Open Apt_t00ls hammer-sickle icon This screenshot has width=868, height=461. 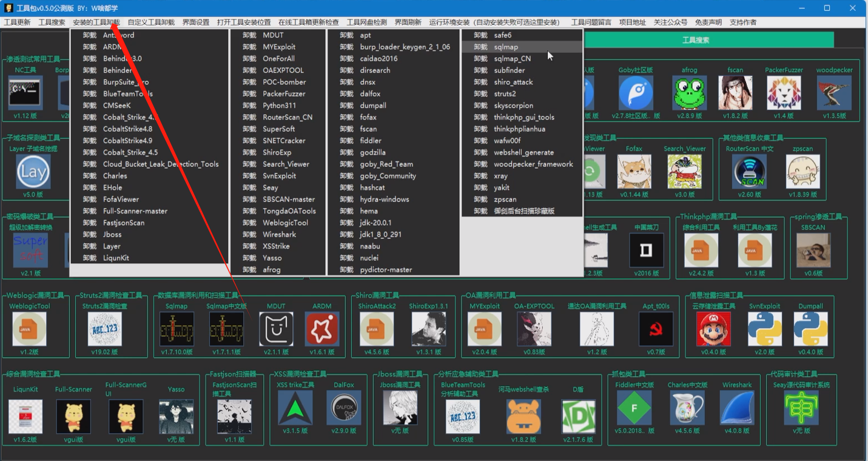(x=656, y=329)
